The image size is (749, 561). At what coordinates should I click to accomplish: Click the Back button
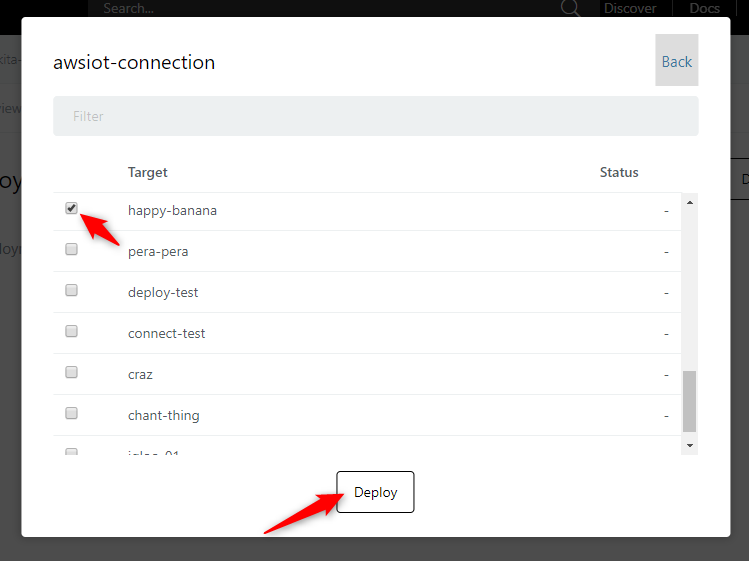pos(676,60)
